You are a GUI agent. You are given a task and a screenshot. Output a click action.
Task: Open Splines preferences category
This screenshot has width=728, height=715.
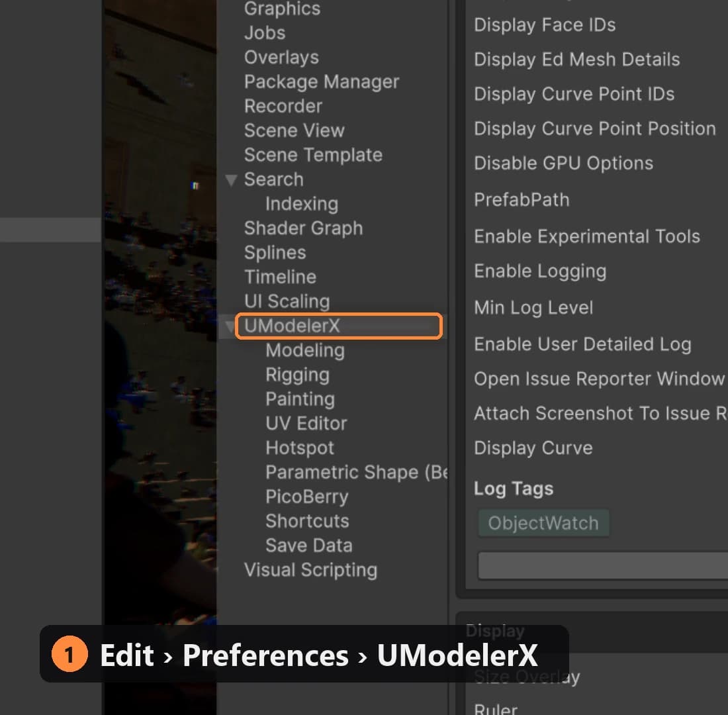tap(275, 253)
